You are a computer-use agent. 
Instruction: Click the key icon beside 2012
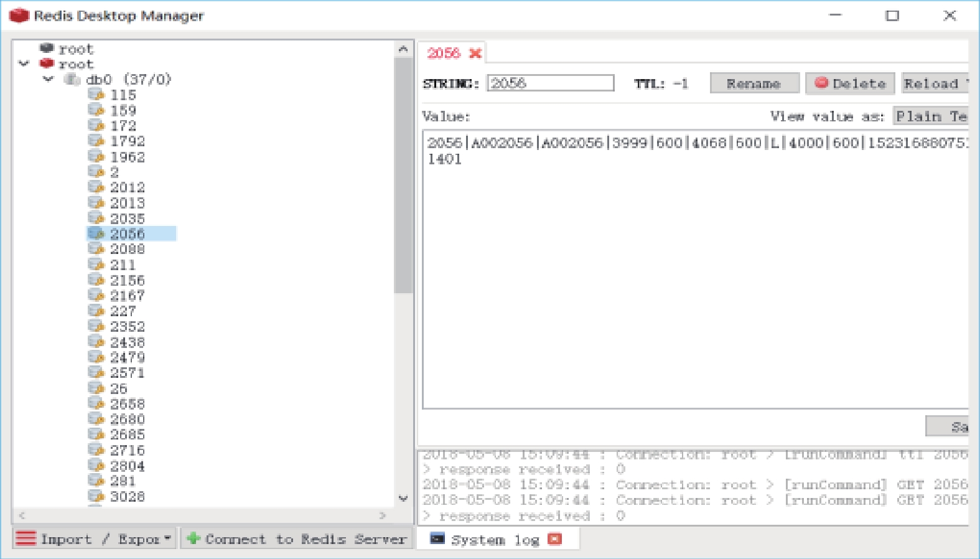coord(96,187)
